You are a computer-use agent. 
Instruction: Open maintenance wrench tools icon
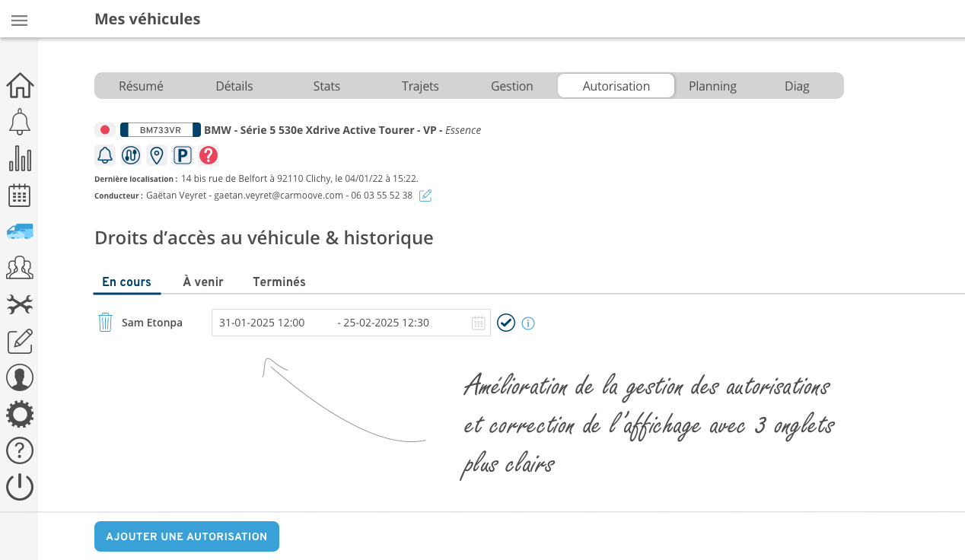[20, 304]
